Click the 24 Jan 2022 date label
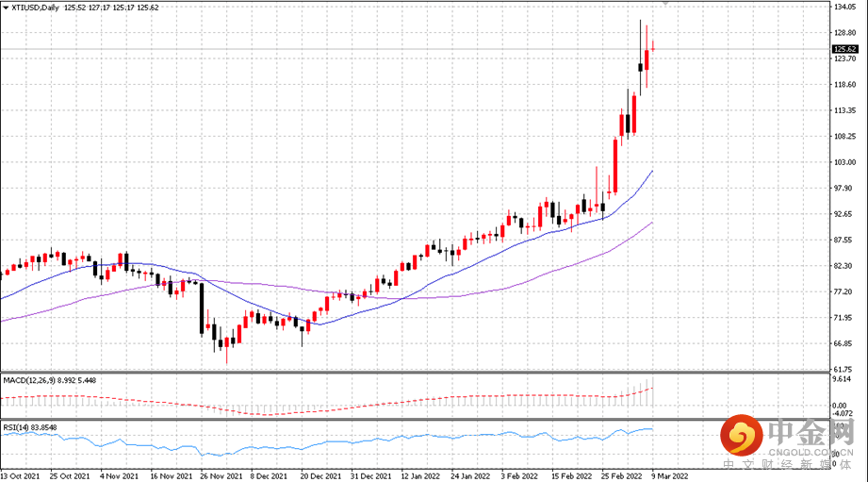This screenshot has width=868, height=482. pos(470,476)
